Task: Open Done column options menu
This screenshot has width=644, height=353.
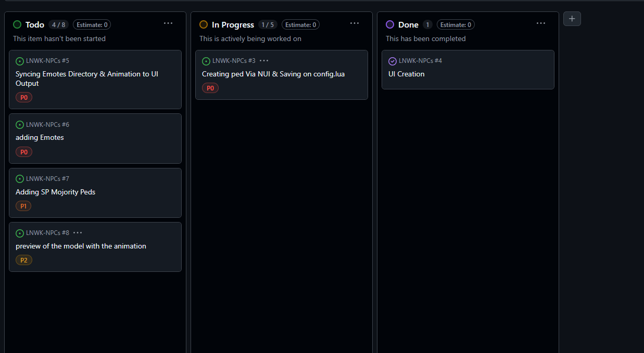Action: coord(541,23)
